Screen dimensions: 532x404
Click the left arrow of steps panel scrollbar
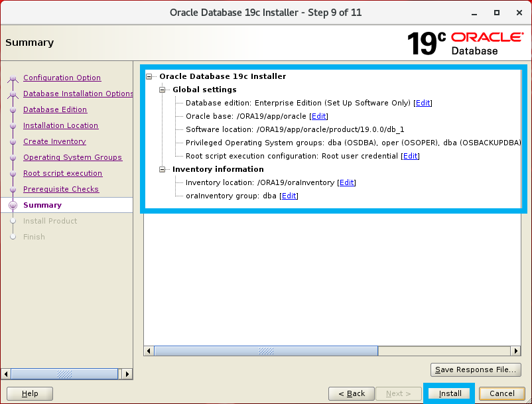(6, 374)
